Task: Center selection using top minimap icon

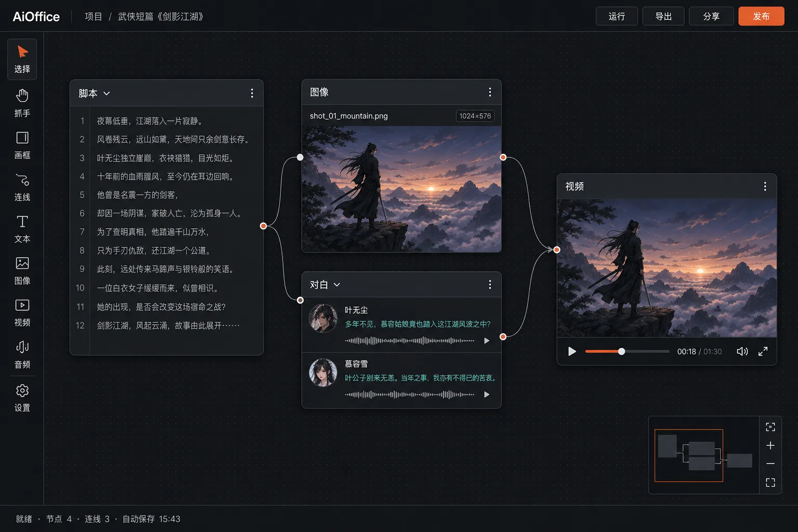Action: (x=770, y=427)
